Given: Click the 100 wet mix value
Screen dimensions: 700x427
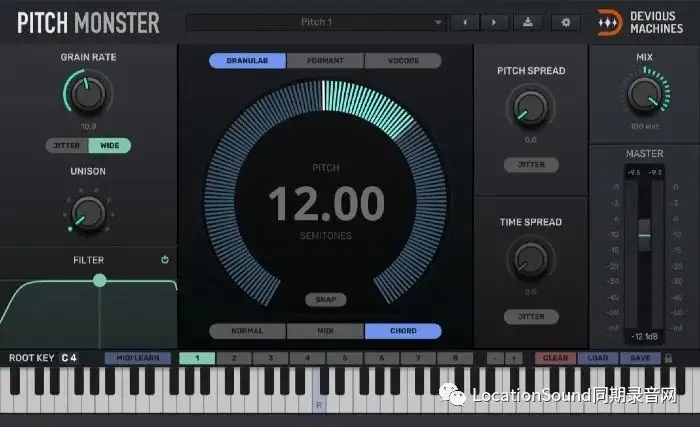Looking at the screenshot, I should pos(644,126).
